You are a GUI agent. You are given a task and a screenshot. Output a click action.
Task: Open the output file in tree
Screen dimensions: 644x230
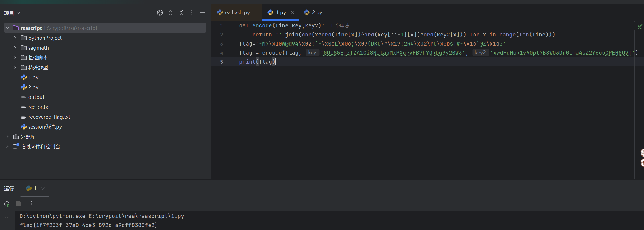point(36,97)
